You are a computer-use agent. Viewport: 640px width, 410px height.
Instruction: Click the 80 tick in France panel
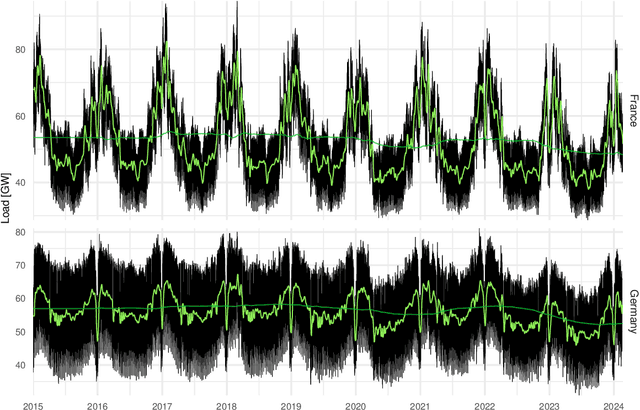(x=20, y=50)
